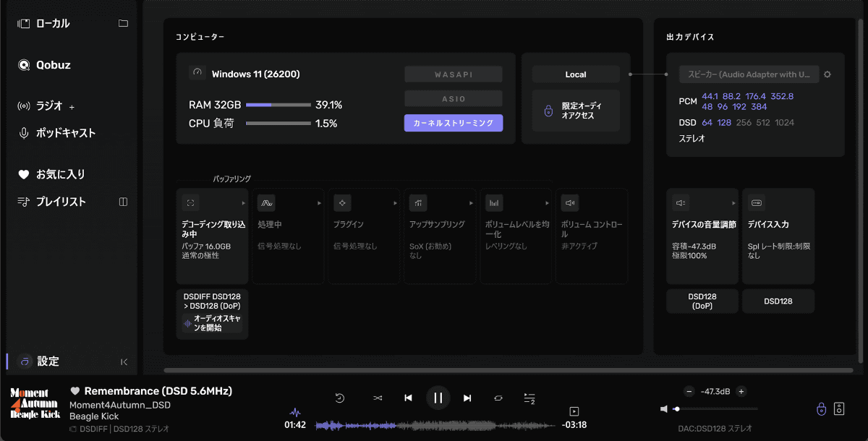
Task: Switch to the WASAPI output mode
Action: [x=454, y=74]
